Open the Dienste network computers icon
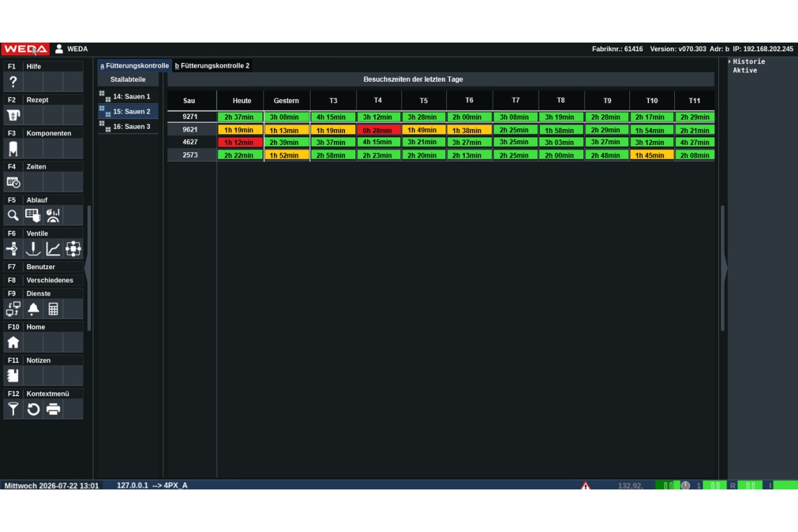 13,309
